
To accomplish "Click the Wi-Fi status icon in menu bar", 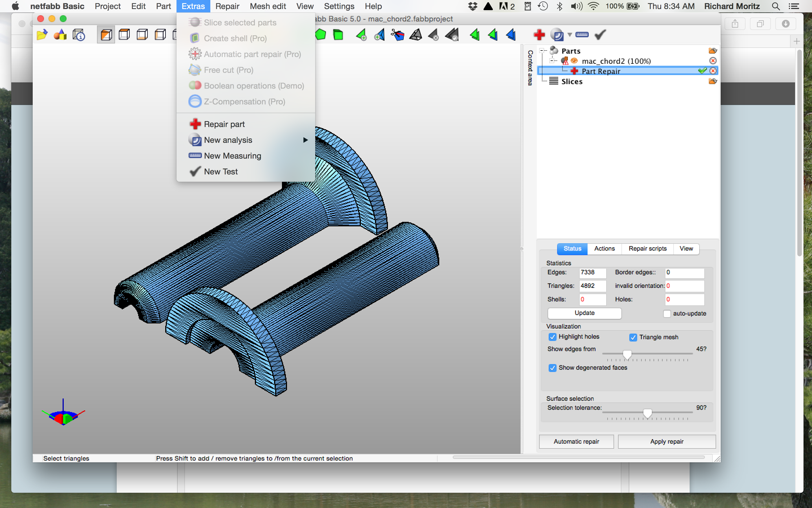I will point(593,6).
